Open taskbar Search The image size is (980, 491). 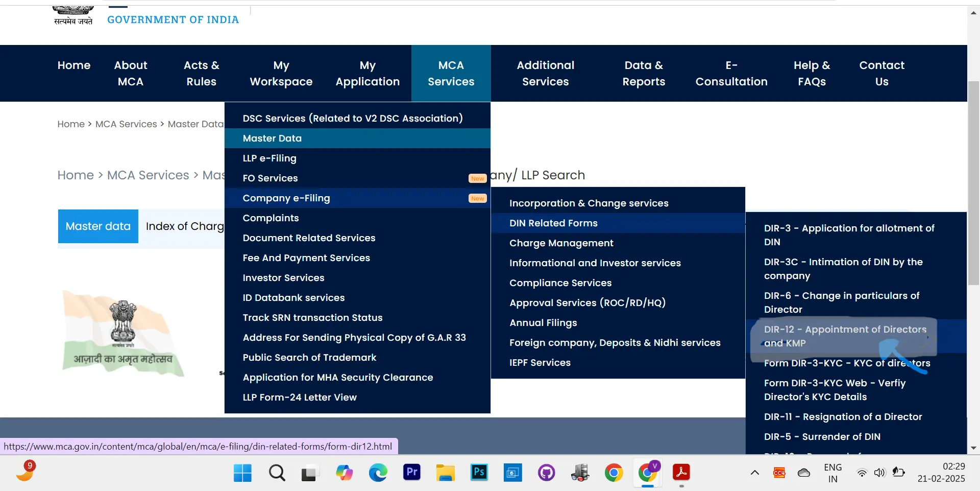pos(277,473)
